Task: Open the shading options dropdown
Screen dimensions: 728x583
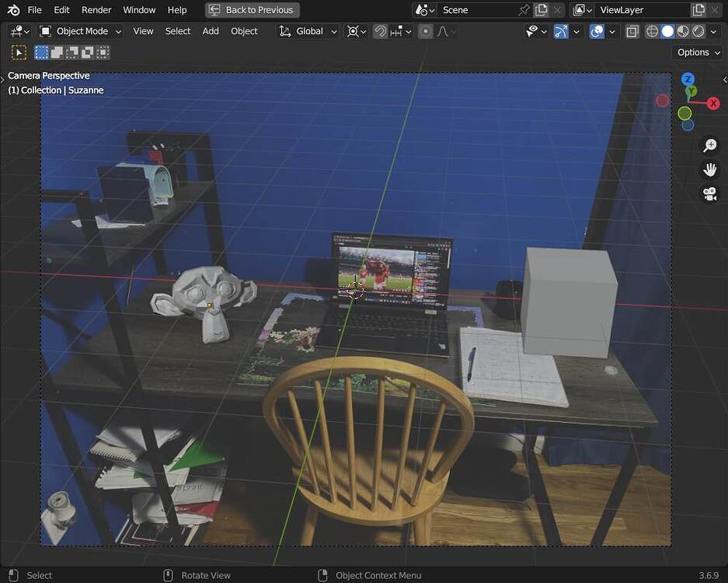Action: 713,31
